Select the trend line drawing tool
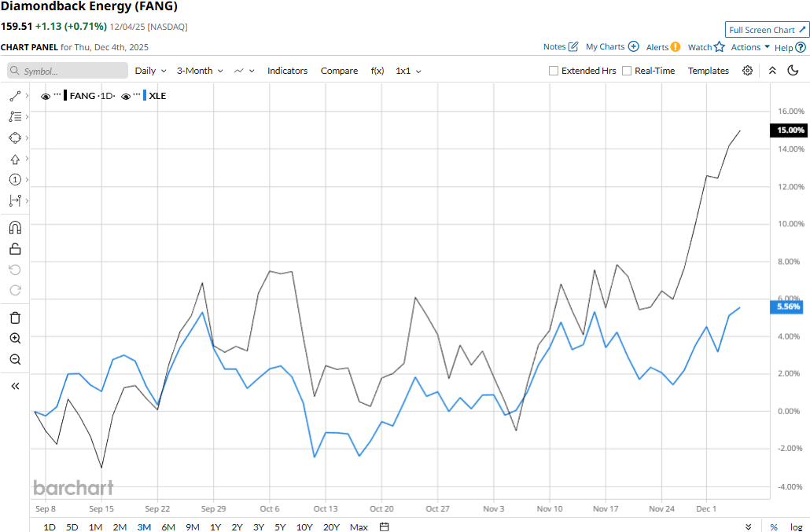This screenshot has width=810, height=532. [15, 96]
